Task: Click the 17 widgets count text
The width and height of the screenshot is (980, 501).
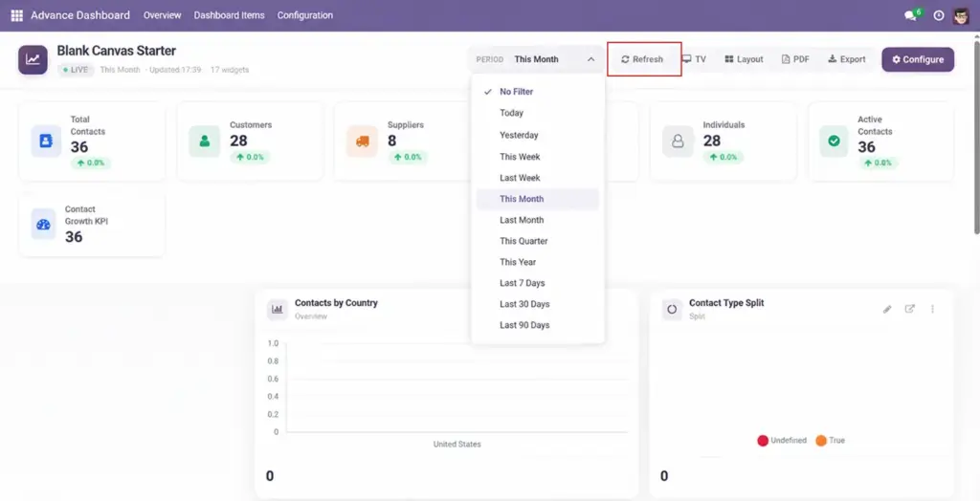Action: click(230, 70)
